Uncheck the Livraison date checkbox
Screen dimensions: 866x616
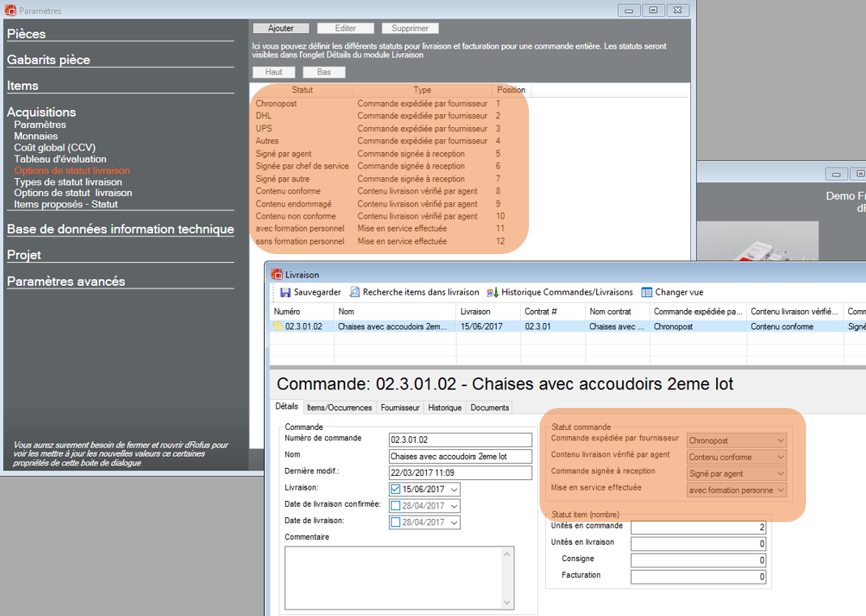(x=395, y=489)
